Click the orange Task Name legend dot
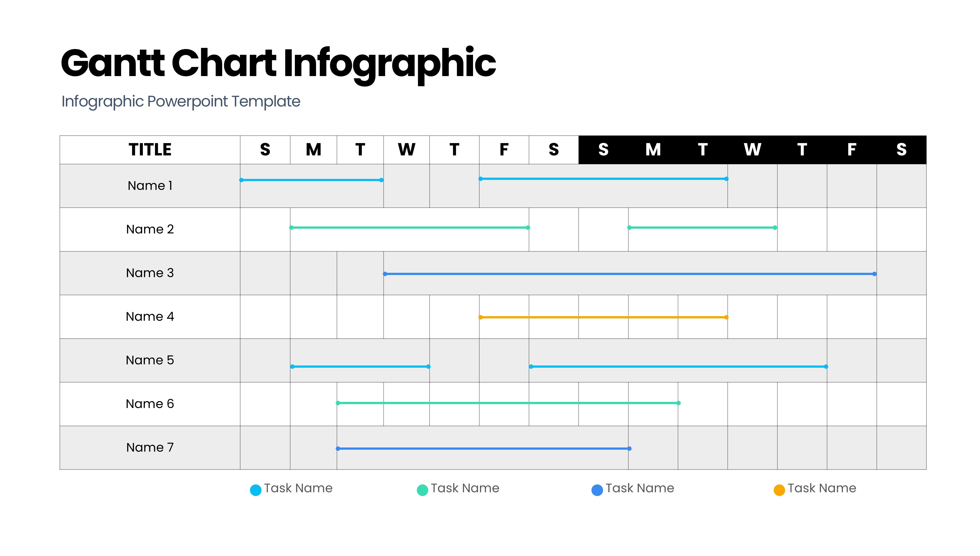This screenshot has height=556, width=980. coord(779,490)
